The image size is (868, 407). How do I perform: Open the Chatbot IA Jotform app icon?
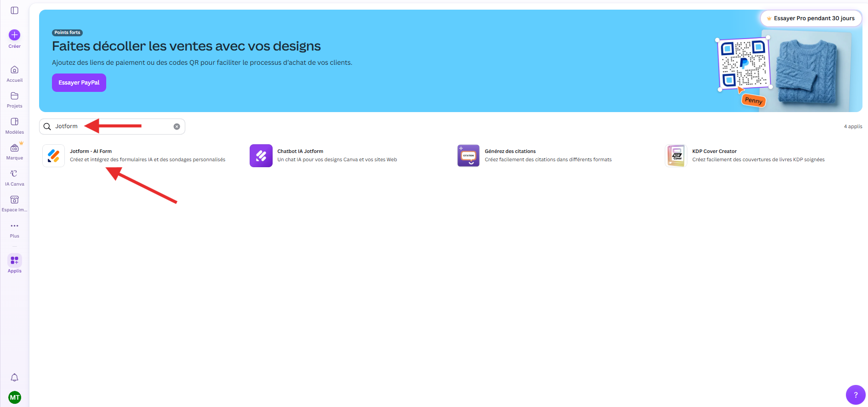click(x=261, y=156)
